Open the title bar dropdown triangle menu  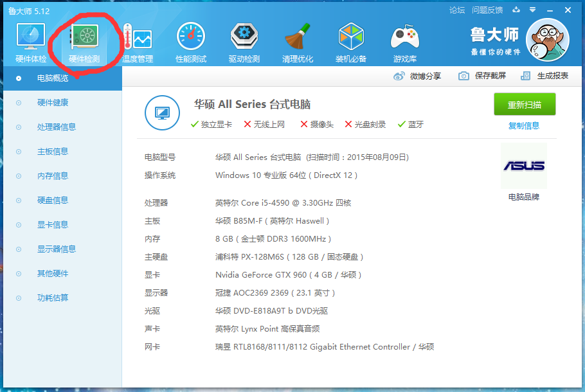click(533, 10)
